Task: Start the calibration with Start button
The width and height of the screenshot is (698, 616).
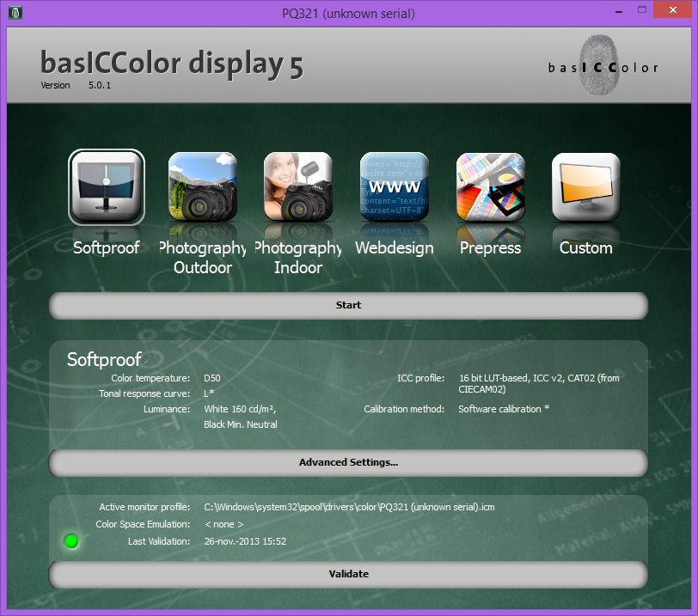Action: 348,306
